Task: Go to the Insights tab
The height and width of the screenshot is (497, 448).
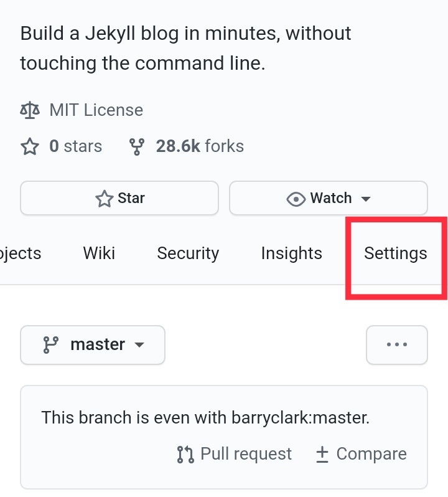Action: [291, 253]
